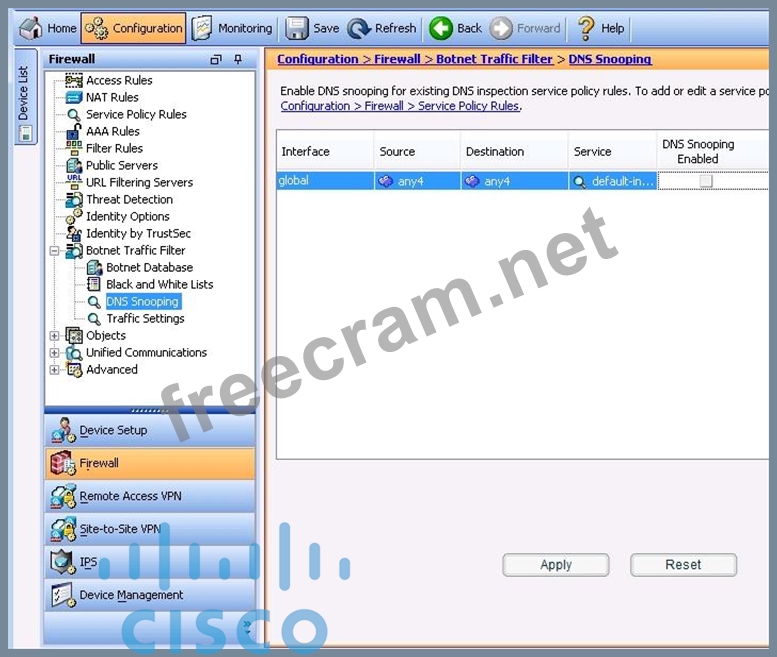Image resolution: width=777 pixels, height=657 pixels.
Task: Open the Device Setup panel
Action: pos(112,430)
